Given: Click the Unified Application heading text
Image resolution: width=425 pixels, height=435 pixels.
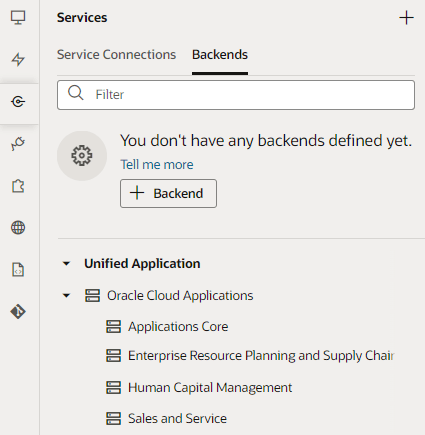Looking at the screenshot, I should (x=142, y=264).
